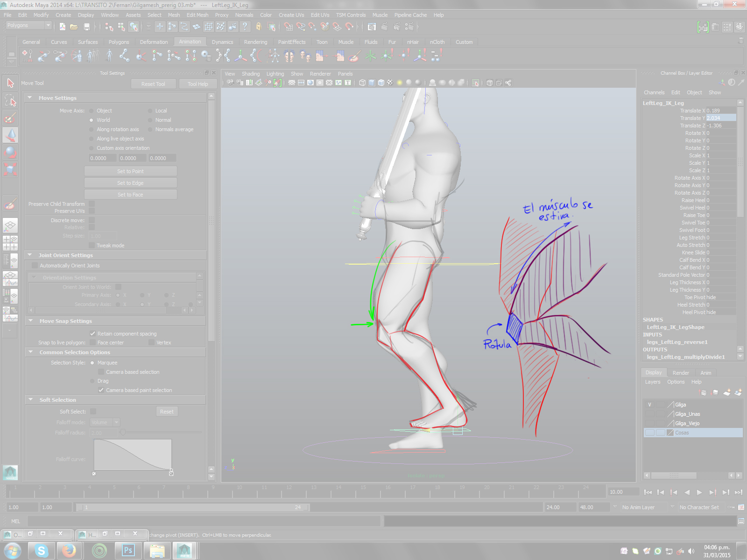Click the Tool Help button
This screenshot has height=560, width=747.
point(197,84)
